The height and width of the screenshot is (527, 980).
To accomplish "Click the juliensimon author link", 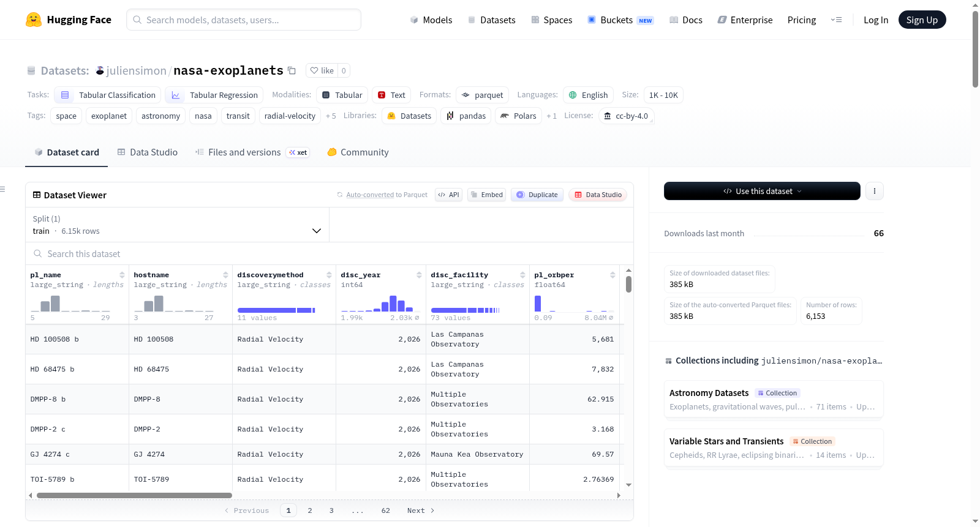I will coord(136,70).
